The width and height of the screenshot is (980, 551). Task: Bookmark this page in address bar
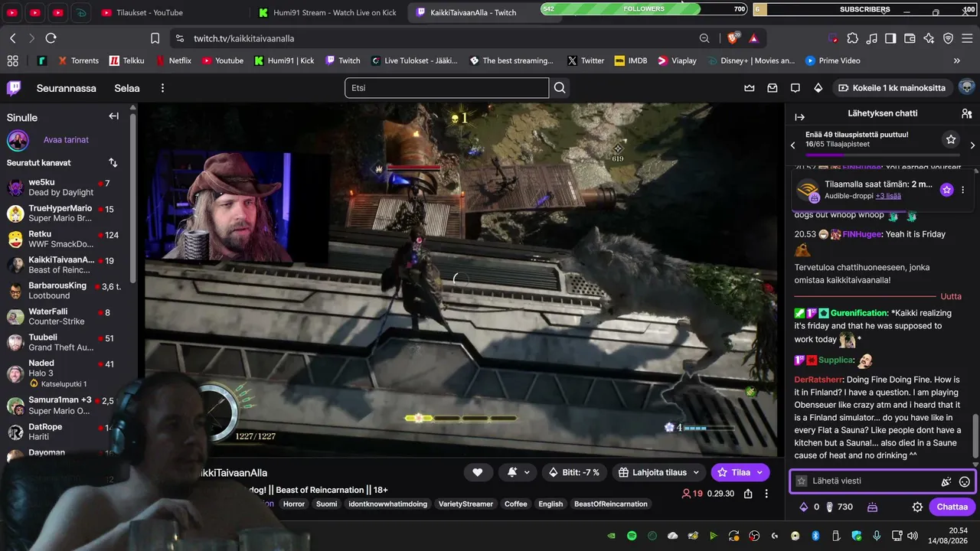(155, 38)
